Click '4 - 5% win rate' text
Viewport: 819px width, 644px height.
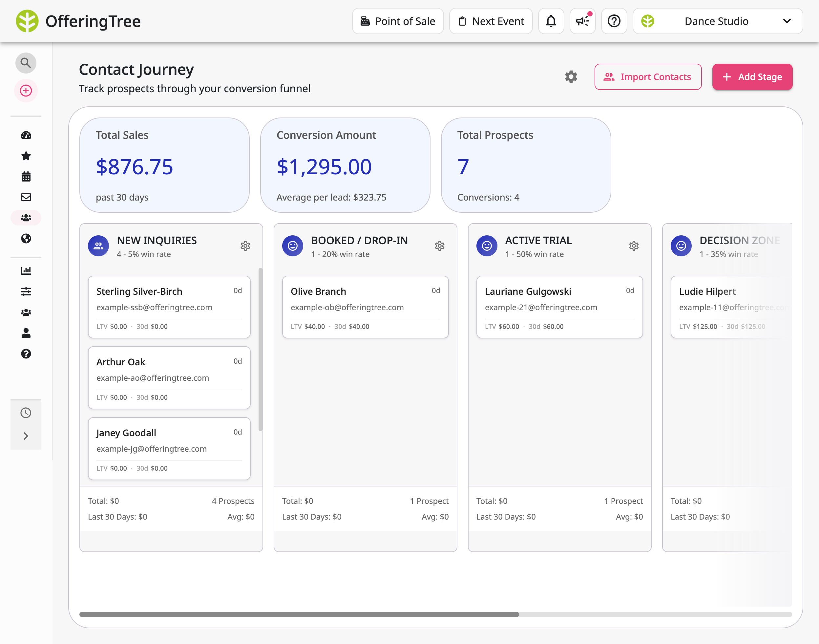[144, 254]
